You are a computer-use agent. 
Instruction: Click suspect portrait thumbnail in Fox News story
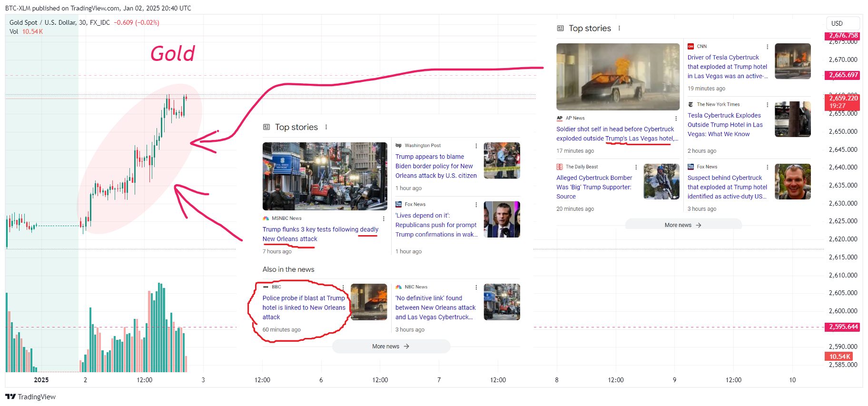tap(792, 181)
